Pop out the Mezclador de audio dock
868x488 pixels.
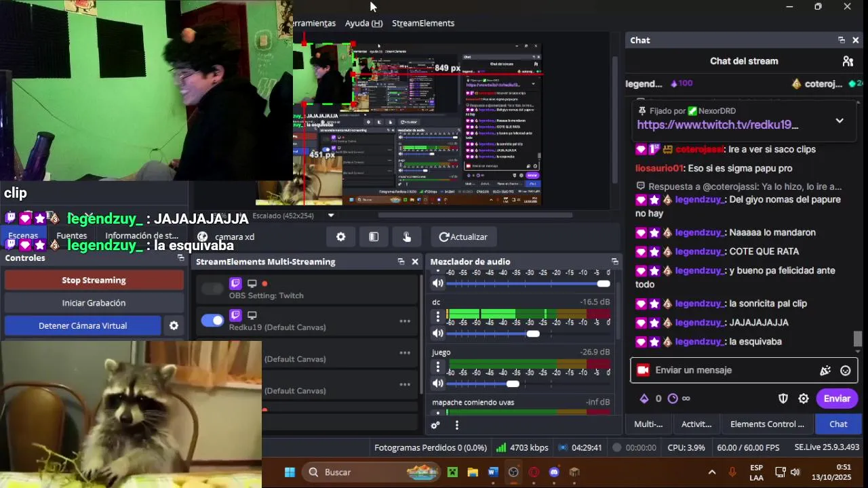(615, 262)
